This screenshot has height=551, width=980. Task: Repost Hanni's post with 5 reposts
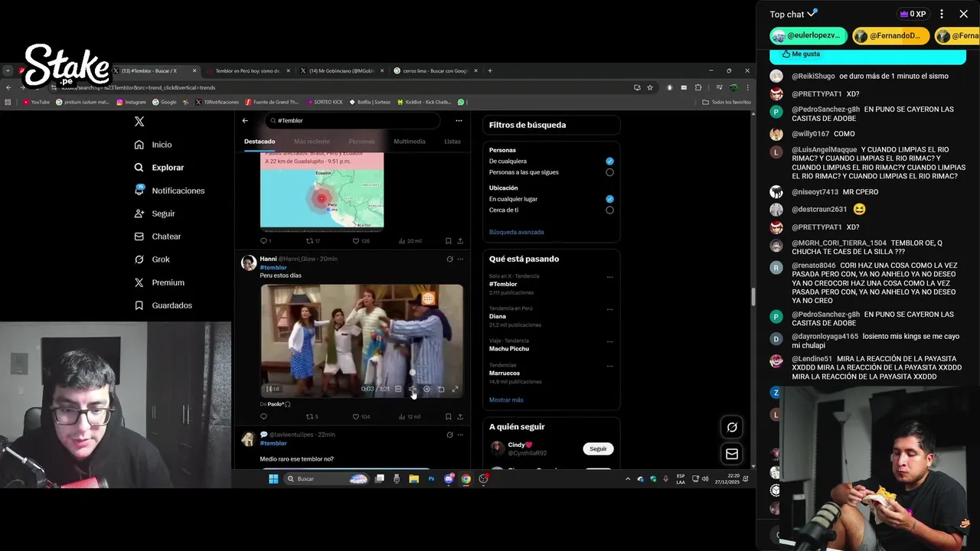click(x=312, y=417)
